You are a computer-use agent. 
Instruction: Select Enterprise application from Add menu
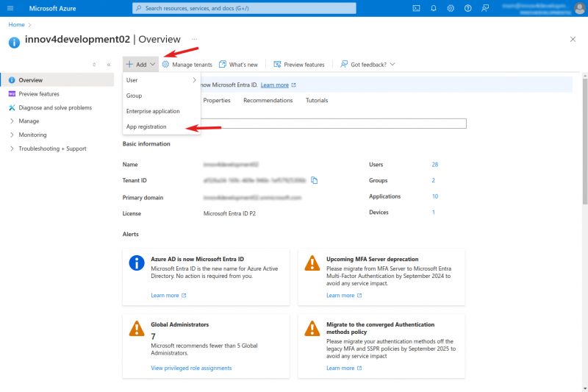click(162, 111)
